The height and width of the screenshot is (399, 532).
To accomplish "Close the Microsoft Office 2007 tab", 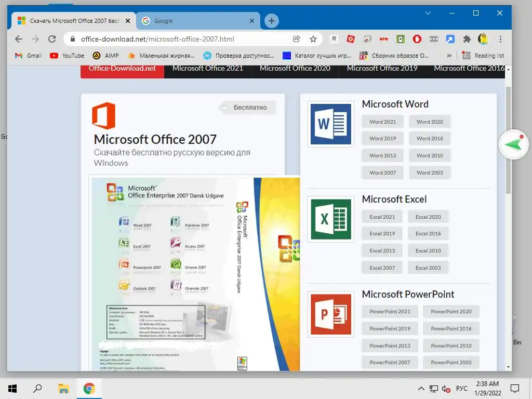I will click(128, 21).
